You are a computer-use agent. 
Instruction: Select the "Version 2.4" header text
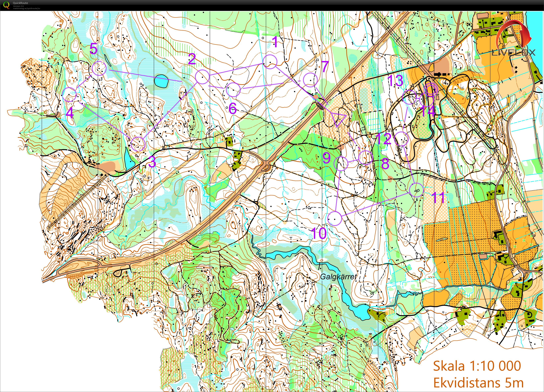pos(18,6)
